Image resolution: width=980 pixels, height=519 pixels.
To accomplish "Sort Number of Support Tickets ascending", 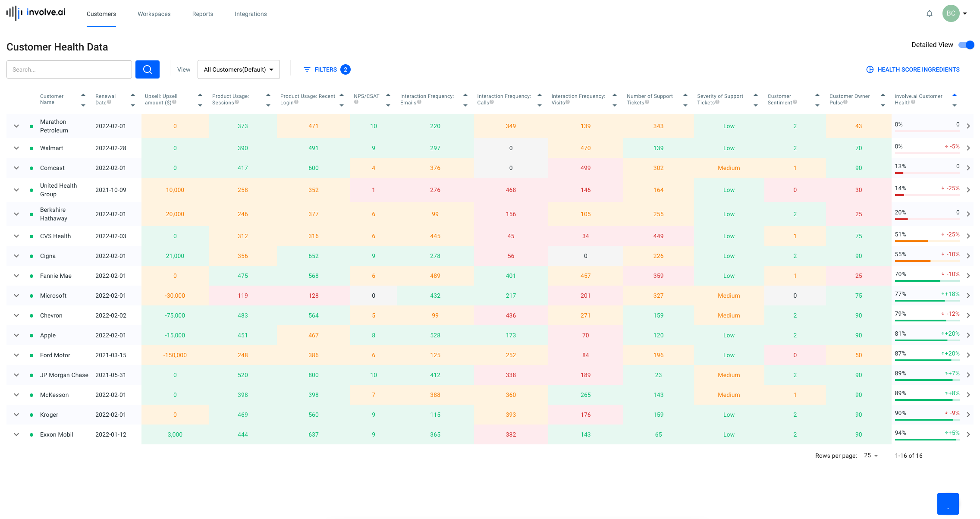I will tap(685, 95).
